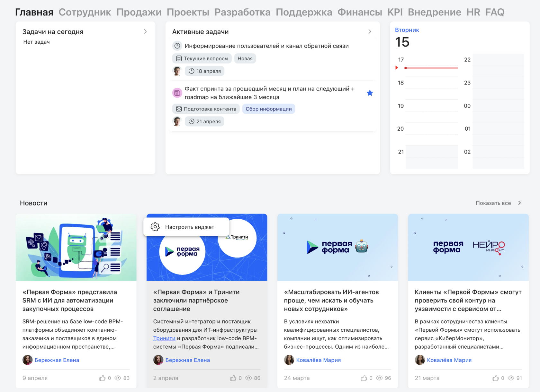Click author avatar on 2 апреля news
540x392 pixels.
coord(158,360)
